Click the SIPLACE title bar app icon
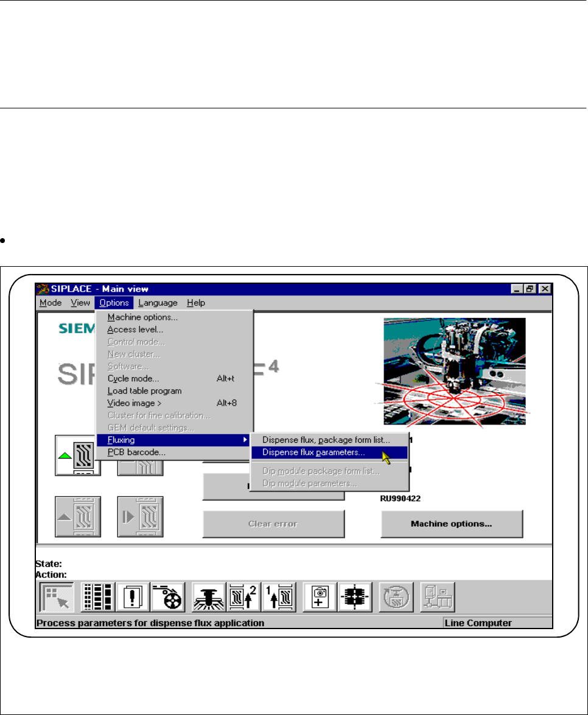The width and height of the screenshot is (588, 715). (x=43, y=289)
